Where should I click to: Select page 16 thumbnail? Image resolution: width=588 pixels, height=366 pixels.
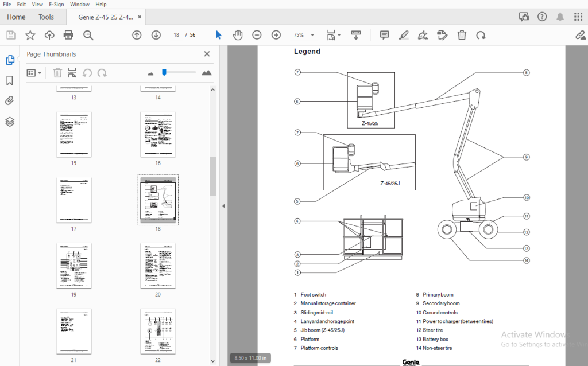(158, 134)
